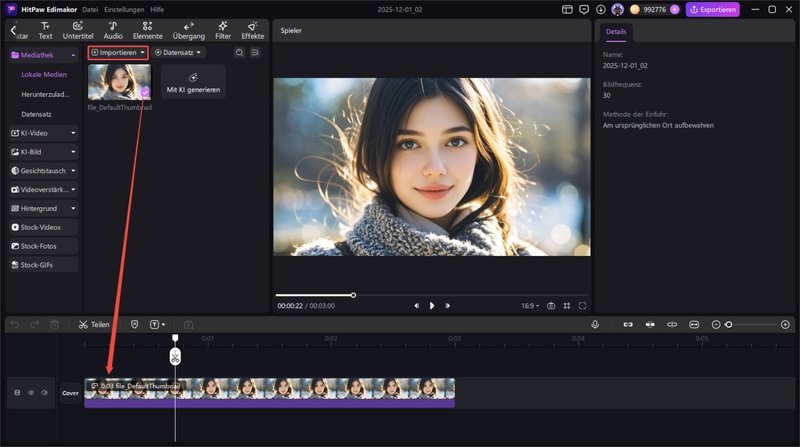Screen dimensions: 800x447
Task: Toggle video track visibility eye icon
Action: (31, 393)
